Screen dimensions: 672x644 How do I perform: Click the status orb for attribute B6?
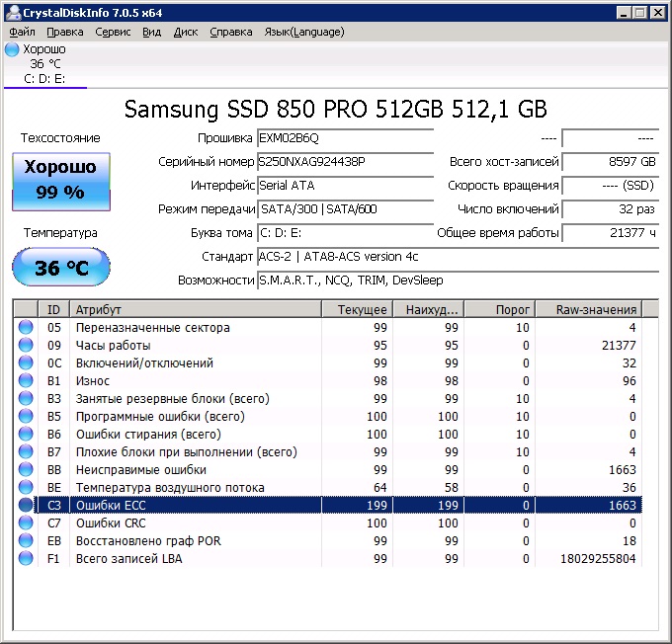click(x=26, y=434)
